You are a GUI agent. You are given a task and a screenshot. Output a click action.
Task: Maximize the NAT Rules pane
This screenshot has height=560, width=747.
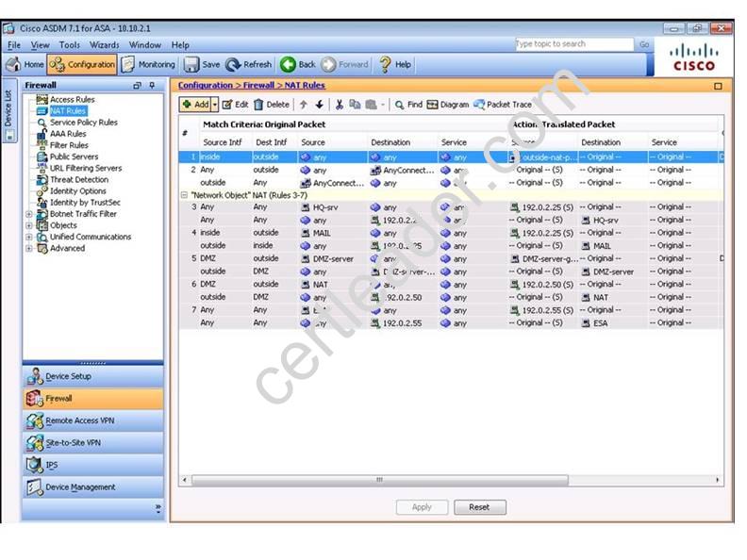[x=718, y=86]
